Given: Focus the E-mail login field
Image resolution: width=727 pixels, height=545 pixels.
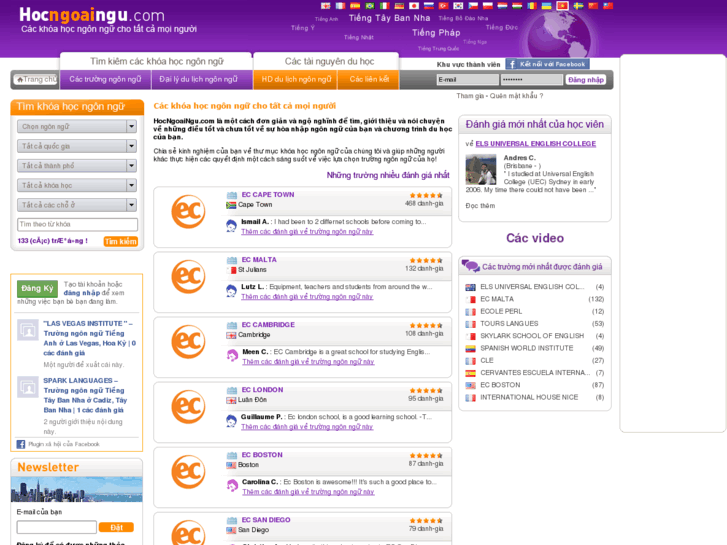Looking at the screenshot, I should (x=468, y=80).
